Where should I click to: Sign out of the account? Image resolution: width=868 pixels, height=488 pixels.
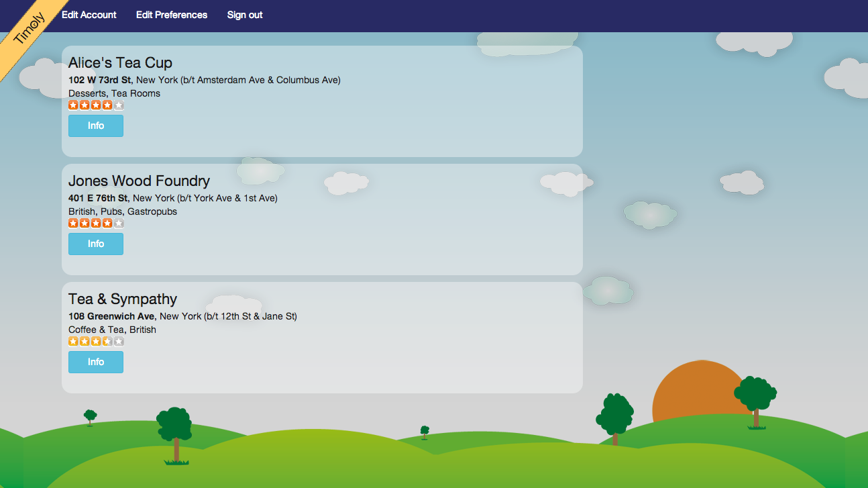coord(245,15)
